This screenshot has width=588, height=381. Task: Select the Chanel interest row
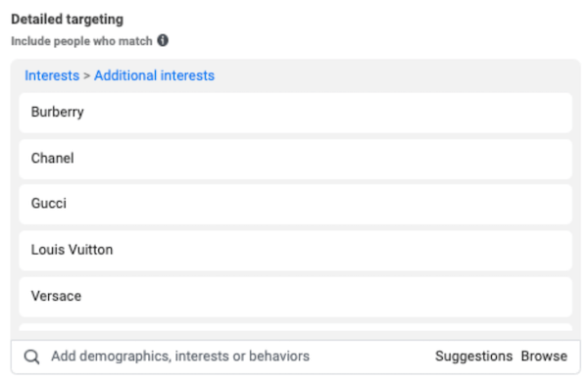click(296, 159)
